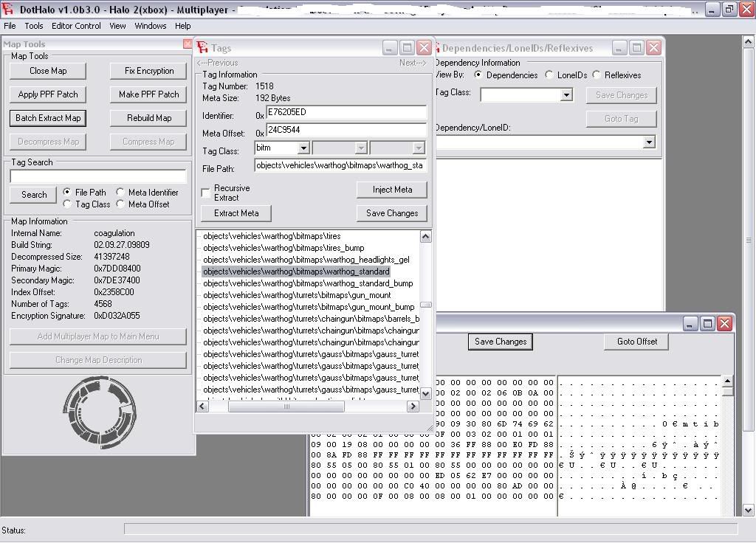Select turrets\bitmaps\gun_mount_bump tag
Viewport: 756px width, 543px height.
[x=309, y=307]
